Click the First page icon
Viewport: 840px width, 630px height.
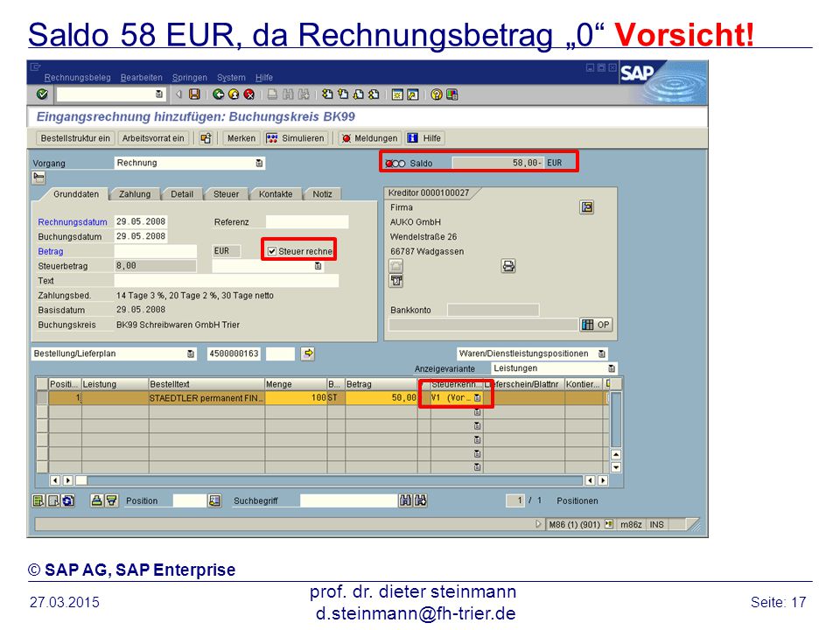pyautogui.click(x=327, y=94)
